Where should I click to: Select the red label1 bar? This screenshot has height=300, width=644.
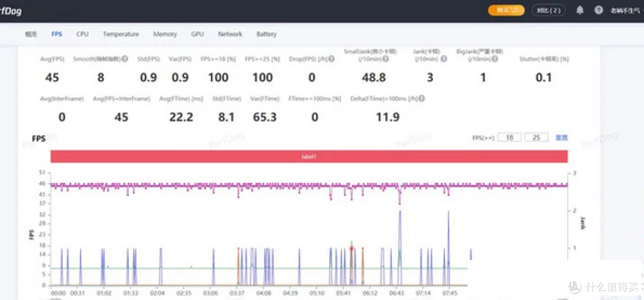309,157
